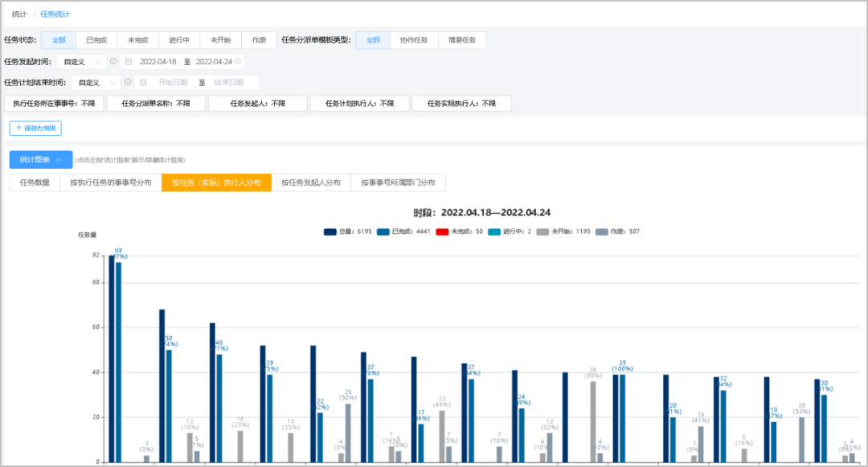Click 结束日期 end date input field
Image resolution: width=868 pixels, height=467 pixels.
coord(228,82)
